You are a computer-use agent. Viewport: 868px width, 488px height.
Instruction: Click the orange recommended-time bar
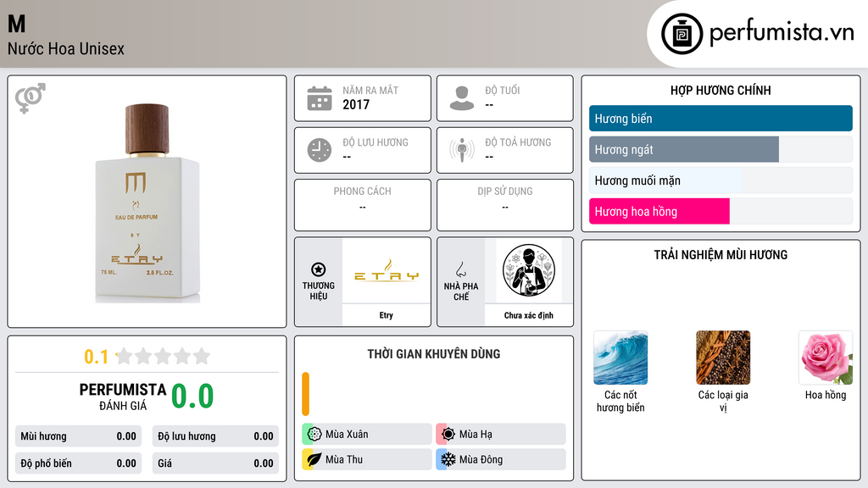tap(305, 394)
